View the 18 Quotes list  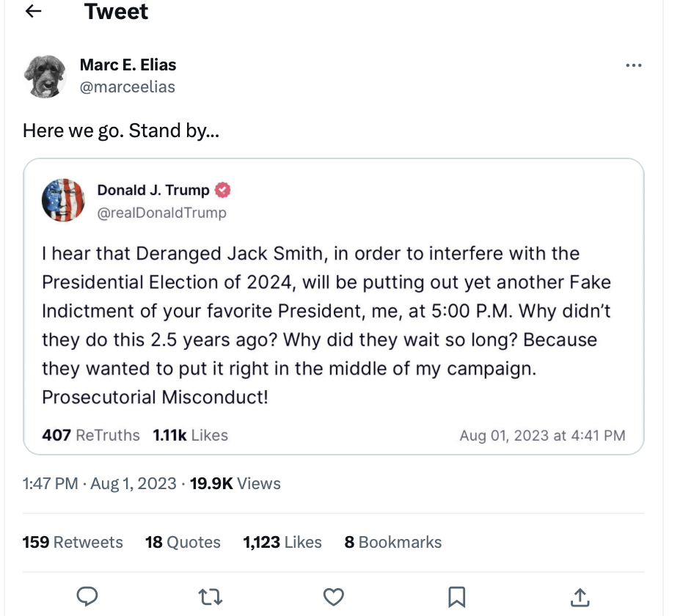click(183, 542)
